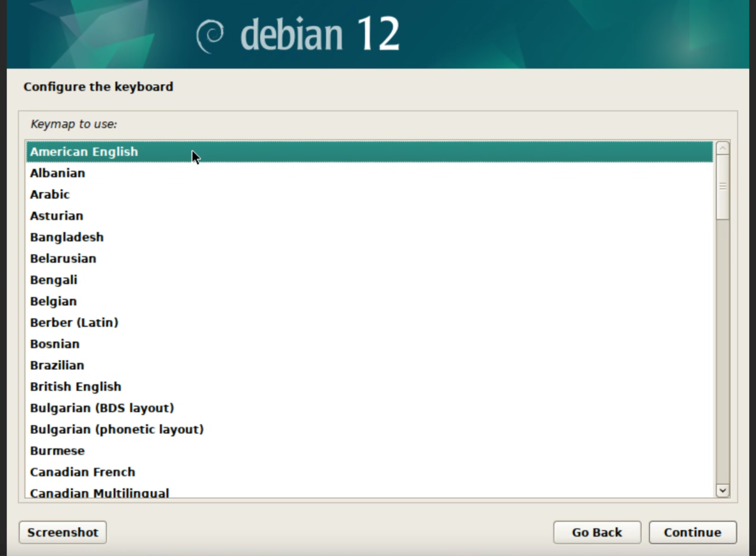Go Back to the previous step
Screen dimensions: 756x556
(x=597, y=532)
